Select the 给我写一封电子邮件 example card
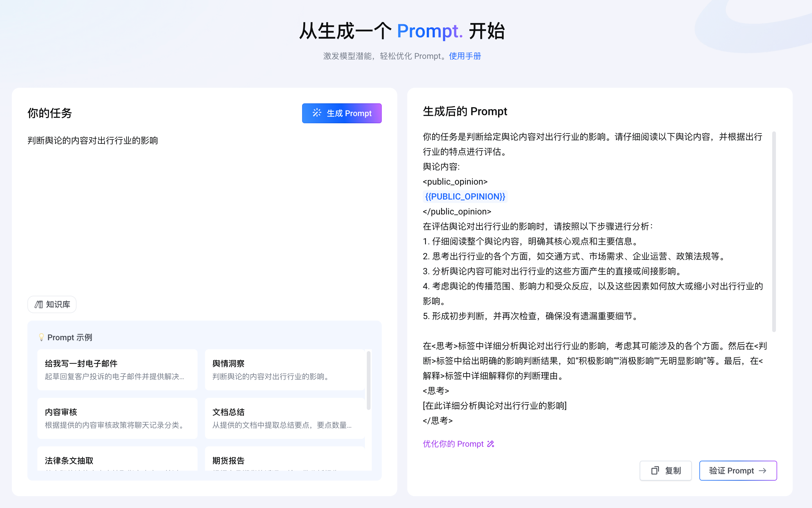This screenshot has width=812, height=508. point(117,369)
